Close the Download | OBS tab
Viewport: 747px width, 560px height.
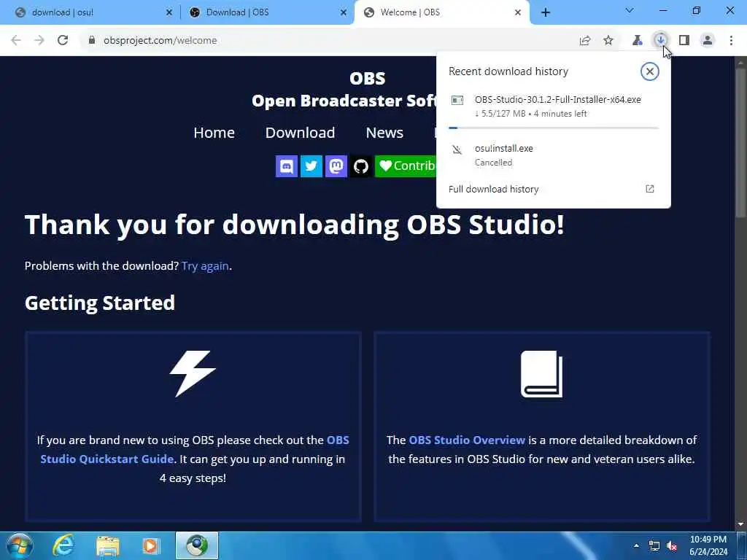(x=344, y=12)
